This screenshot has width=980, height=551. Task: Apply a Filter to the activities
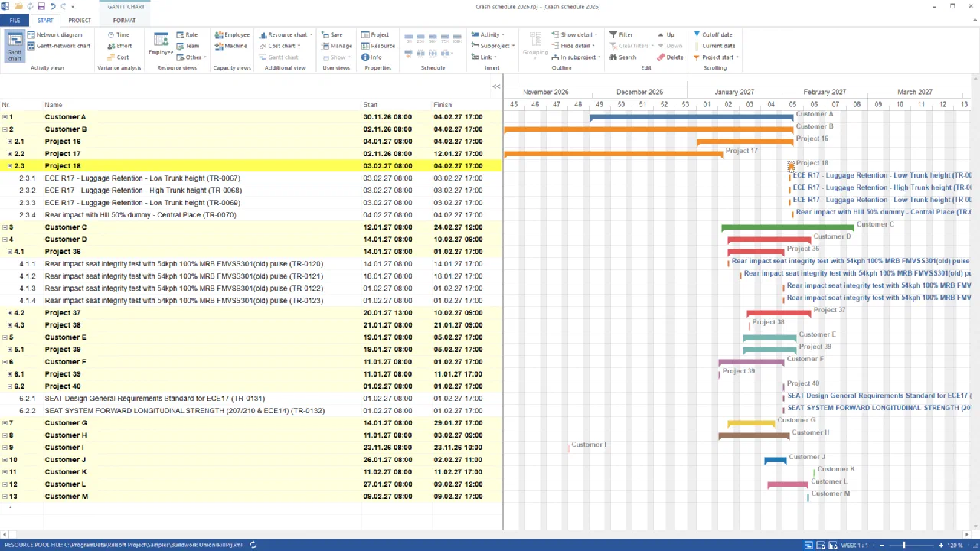tap(621, 34)
